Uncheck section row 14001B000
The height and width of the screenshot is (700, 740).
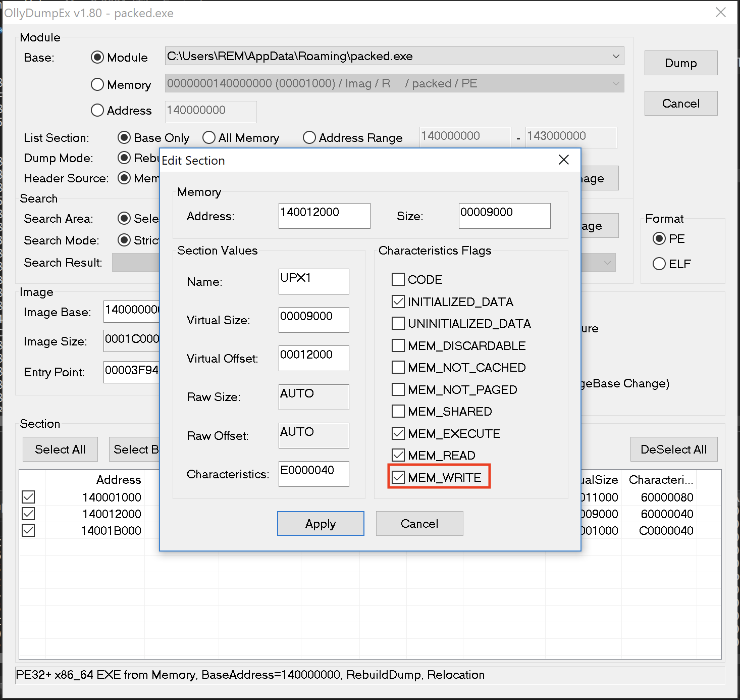28,530
